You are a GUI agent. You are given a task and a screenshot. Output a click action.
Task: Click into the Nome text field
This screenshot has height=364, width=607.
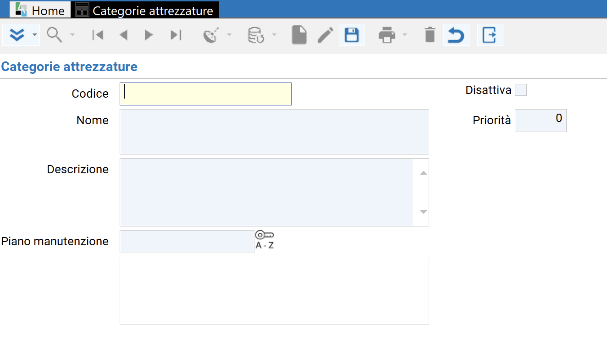[x=274, y=132]
